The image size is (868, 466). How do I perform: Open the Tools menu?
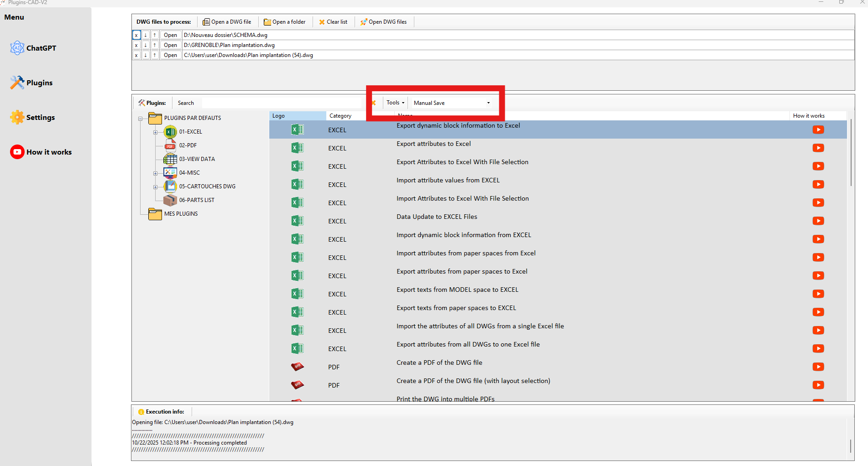(395, 103)
